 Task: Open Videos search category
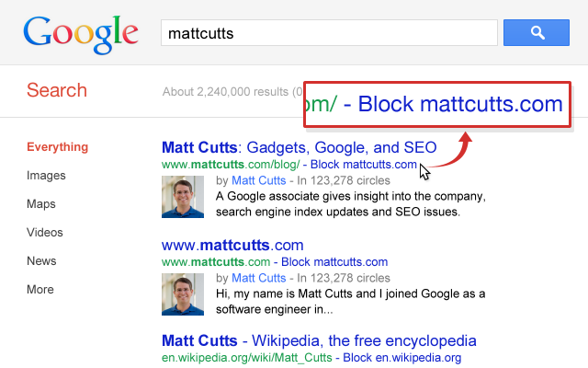click(x=45, y=233)
